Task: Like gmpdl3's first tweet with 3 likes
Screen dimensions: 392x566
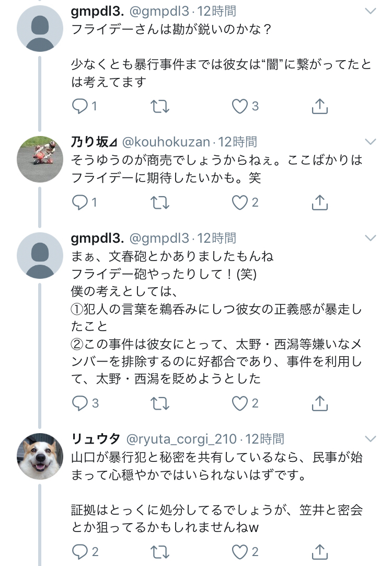Action: coord(240,107)
